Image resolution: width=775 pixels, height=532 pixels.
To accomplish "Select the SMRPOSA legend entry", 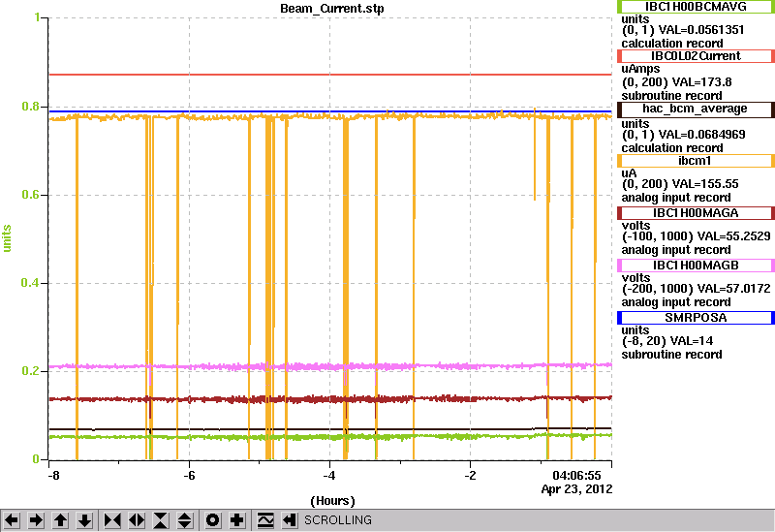I will pyautogui.click(x=696, y=318).
